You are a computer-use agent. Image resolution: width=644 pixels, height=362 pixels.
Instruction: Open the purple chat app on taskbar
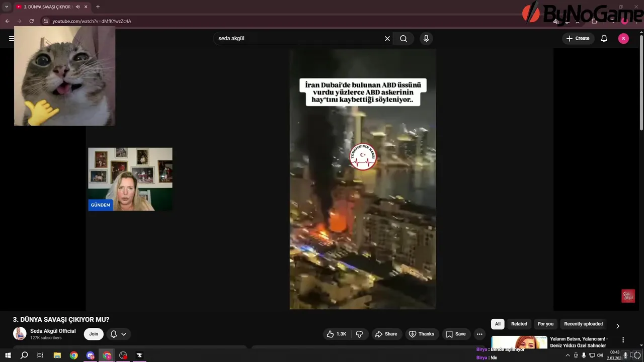[91, 355]
